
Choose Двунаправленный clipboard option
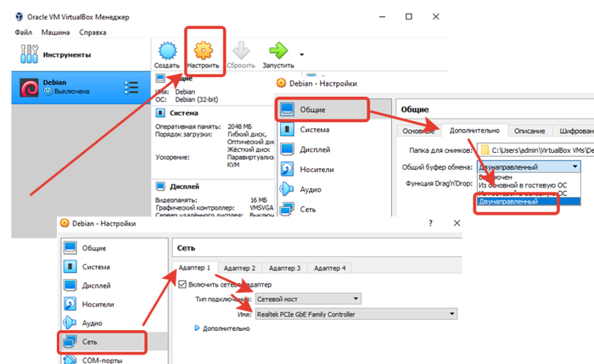click(x=529, y=201)
